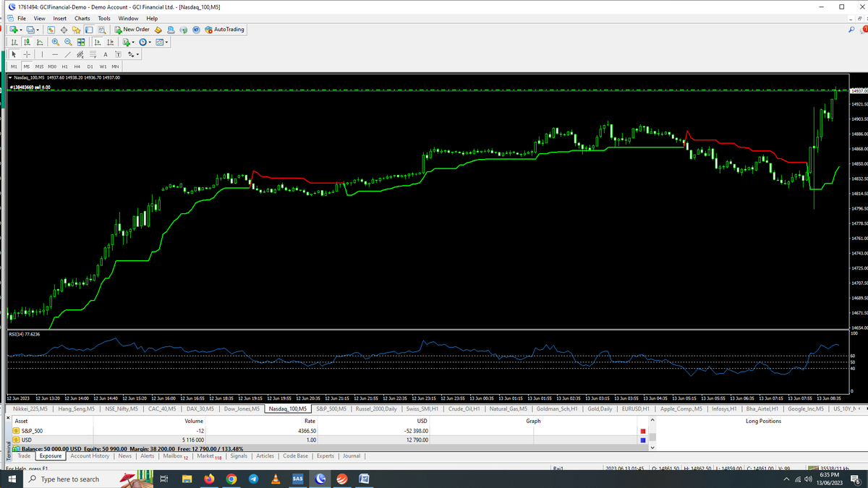
Task: Open the Templates dropdown
Action: pyautogui.click(x=162, y=42)
